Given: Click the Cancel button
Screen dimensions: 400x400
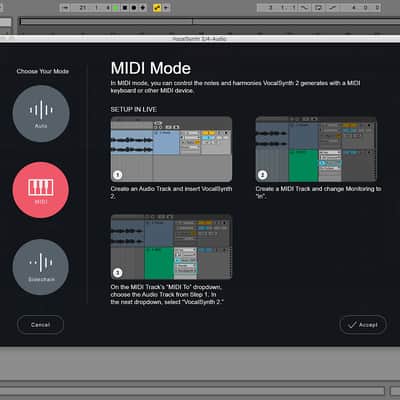Looking at the screenshot, I should pos(40,325).
